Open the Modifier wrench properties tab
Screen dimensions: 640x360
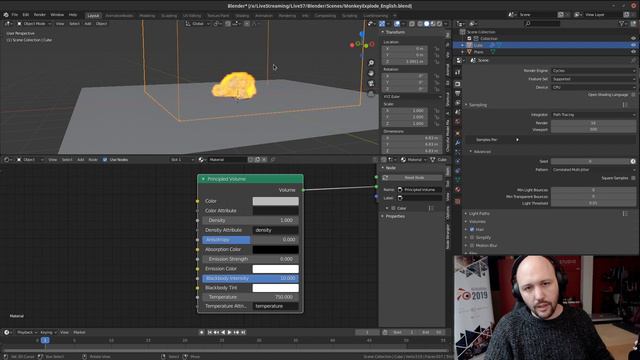click(x=458, y=142)
